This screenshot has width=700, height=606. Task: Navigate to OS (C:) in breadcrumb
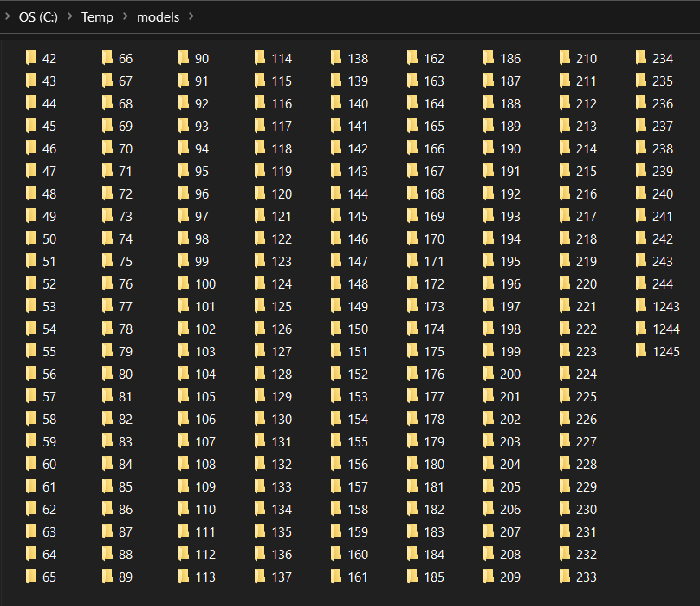[38, 17]
